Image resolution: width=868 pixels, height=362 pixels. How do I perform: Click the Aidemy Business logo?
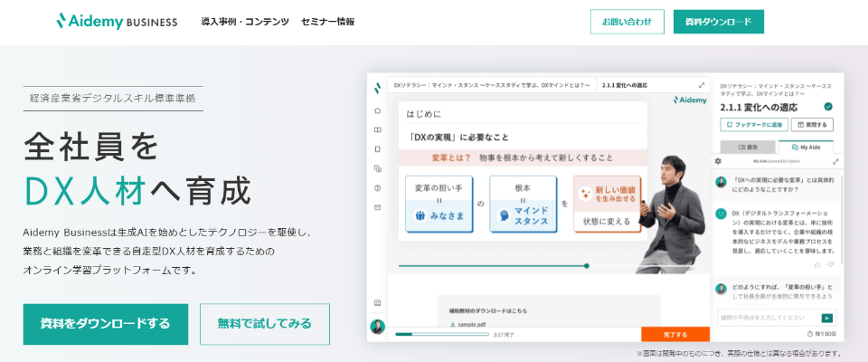pos(116,21)
